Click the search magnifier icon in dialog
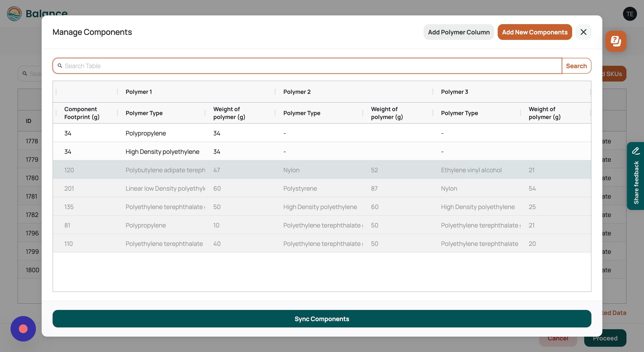 pos(60,66)
